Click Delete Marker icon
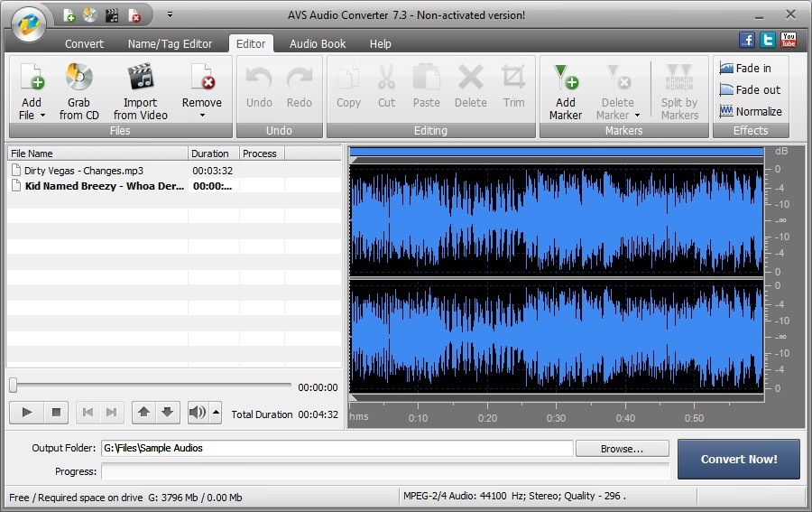 617,78
